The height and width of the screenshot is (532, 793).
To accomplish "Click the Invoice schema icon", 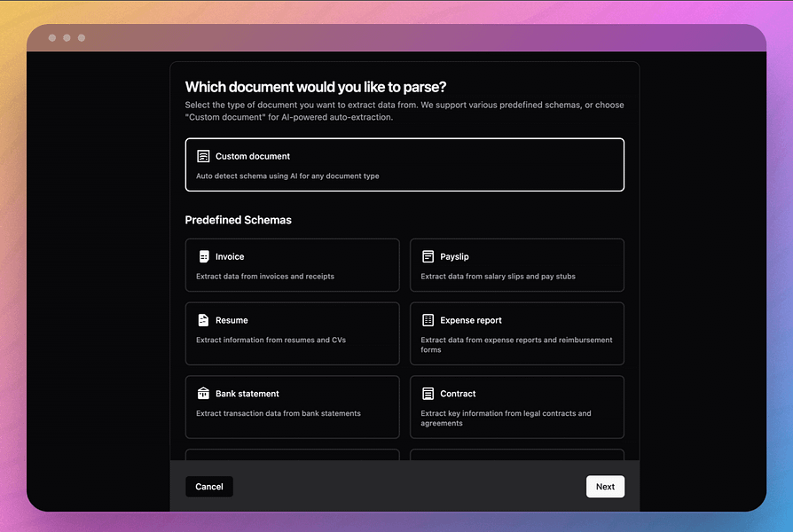I will click(x=204, y=256).
